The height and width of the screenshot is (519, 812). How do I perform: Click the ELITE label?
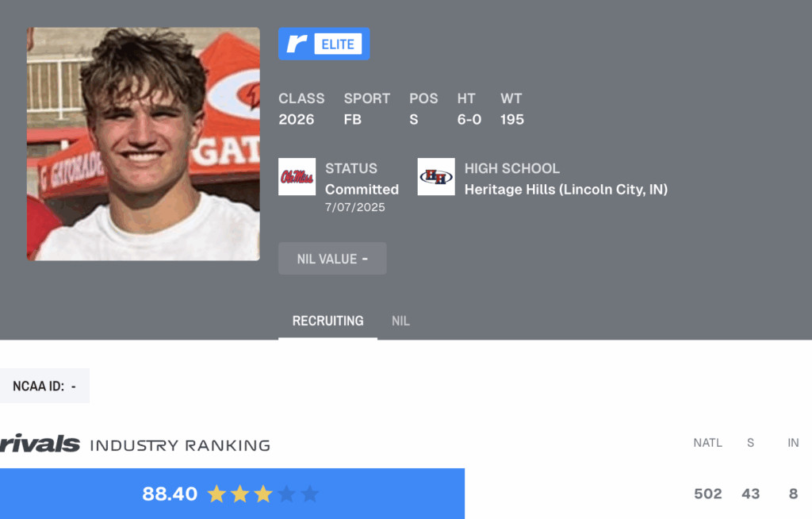(338, 44)
